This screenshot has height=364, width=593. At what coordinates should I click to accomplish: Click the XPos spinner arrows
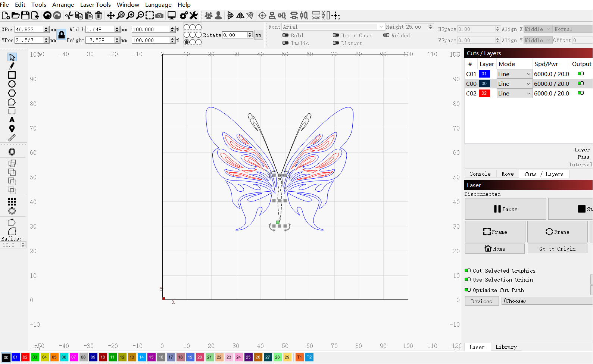point(46,29)
